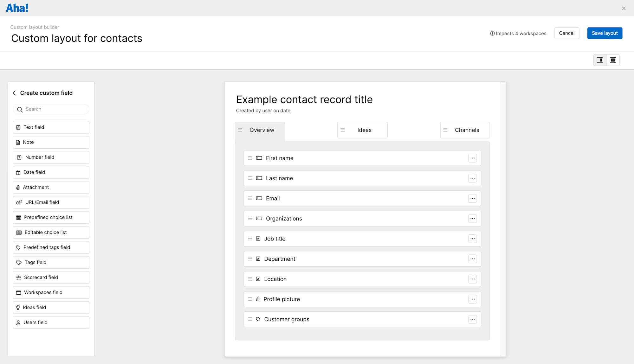Switch to split panel layout view

(x=600, y=60)
